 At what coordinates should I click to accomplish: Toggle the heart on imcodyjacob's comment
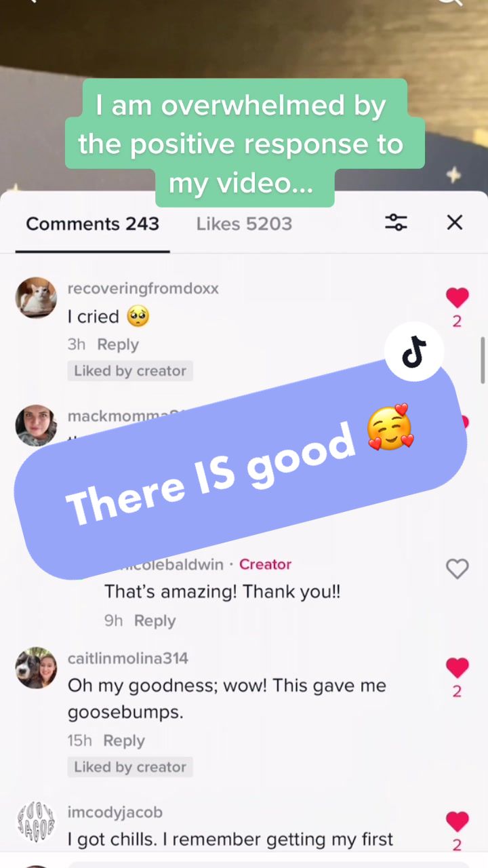click(457, 822)
